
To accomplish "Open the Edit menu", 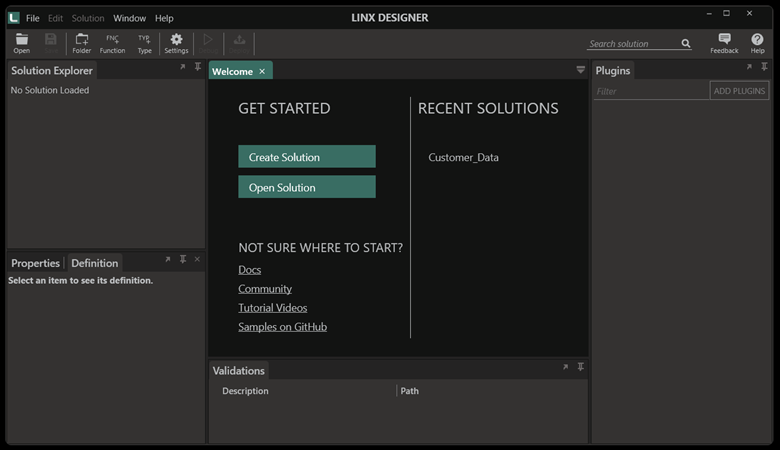I will coord(55,18).
